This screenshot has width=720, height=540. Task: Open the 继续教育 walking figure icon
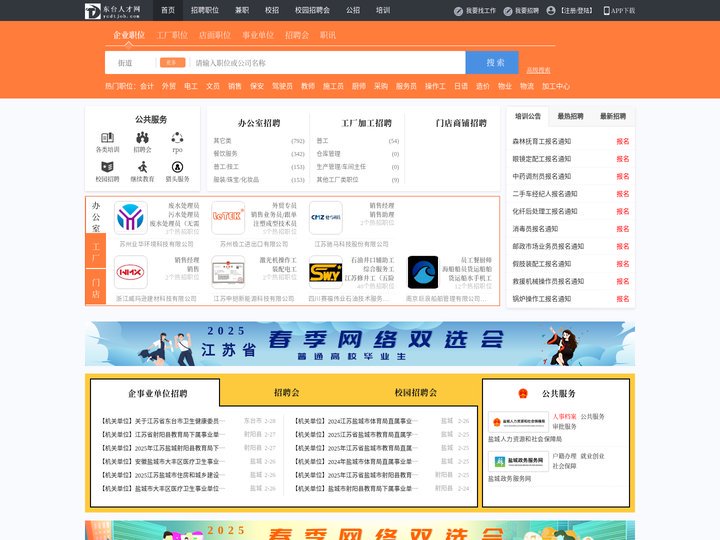(x=142, y=167)
